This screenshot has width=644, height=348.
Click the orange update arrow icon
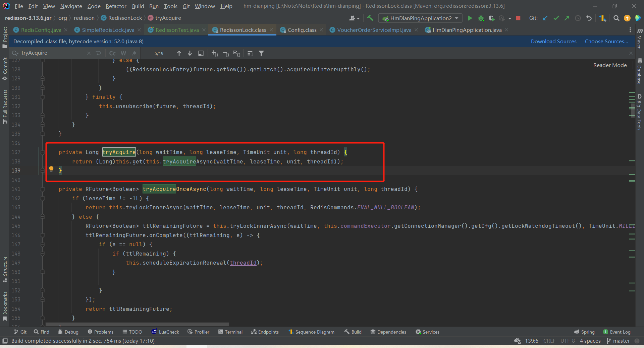(627, 18)
